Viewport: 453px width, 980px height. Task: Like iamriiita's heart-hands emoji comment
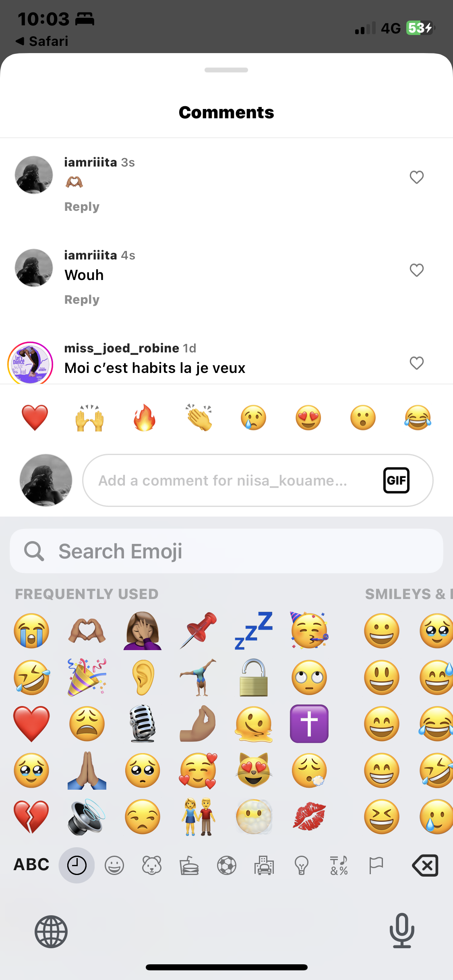click(417, 177)
